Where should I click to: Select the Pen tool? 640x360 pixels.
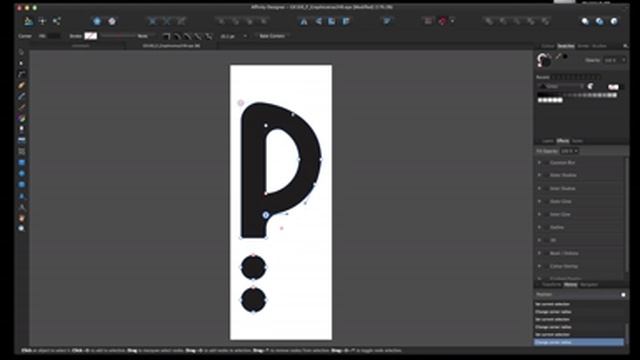tap(22, 85)
